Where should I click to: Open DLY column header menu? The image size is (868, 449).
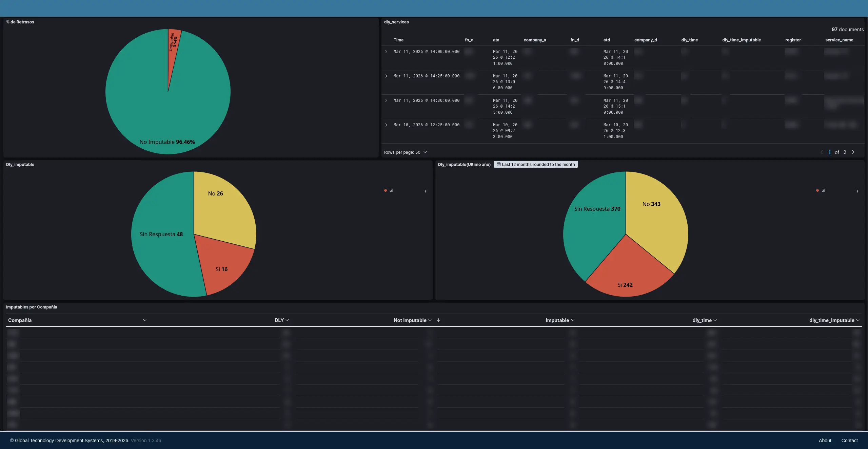pos(287,320)
